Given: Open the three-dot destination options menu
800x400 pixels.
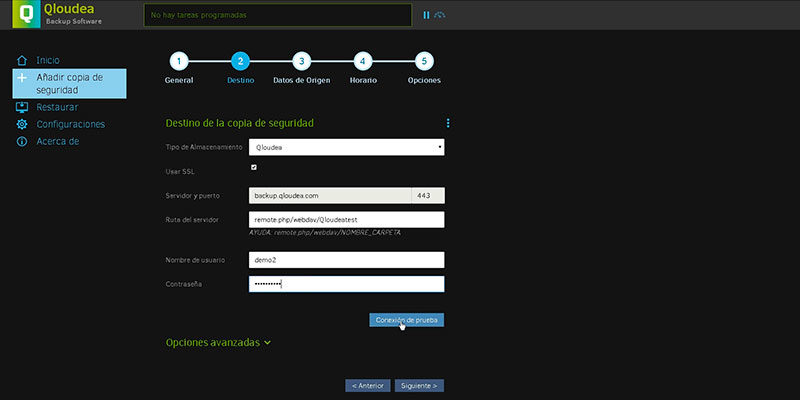Looking at the screenshot, I should coord(448,123).
